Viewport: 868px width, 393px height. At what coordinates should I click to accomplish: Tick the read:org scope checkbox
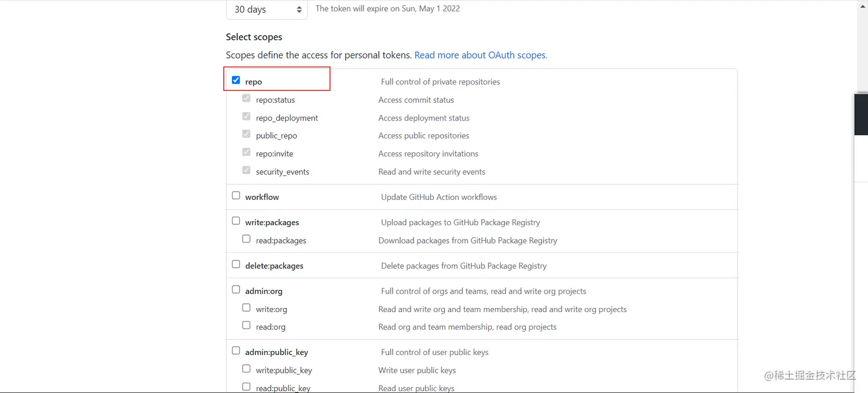(246, 326)
